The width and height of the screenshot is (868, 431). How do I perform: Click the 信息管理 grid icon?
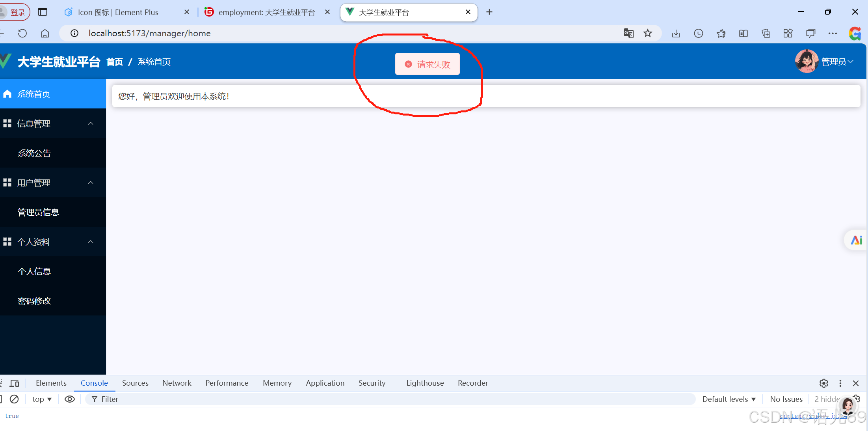click(7, 123)
